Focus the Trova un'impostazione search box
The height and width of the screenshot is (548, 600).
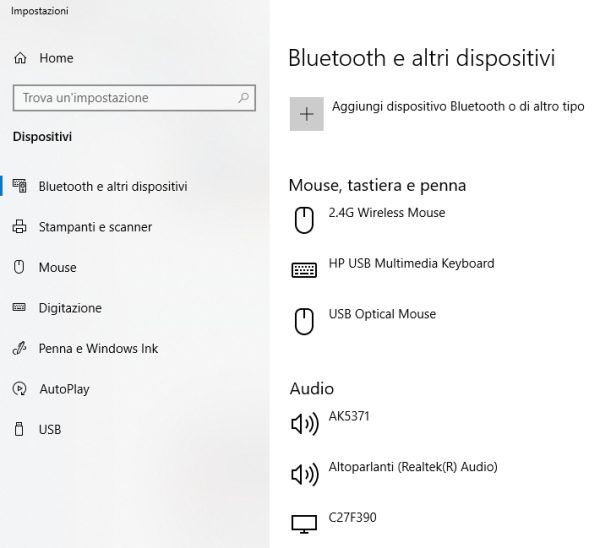point(134,98)
